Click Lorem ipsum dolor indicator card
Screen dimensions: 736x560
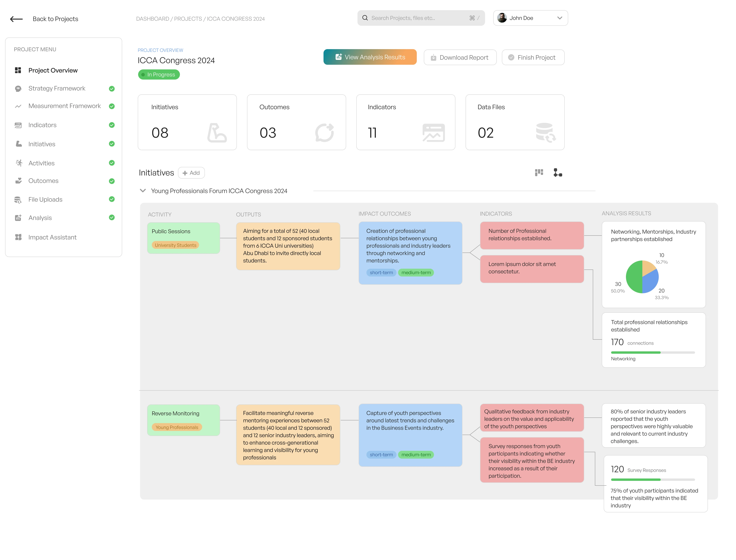[x=532, y=269]
